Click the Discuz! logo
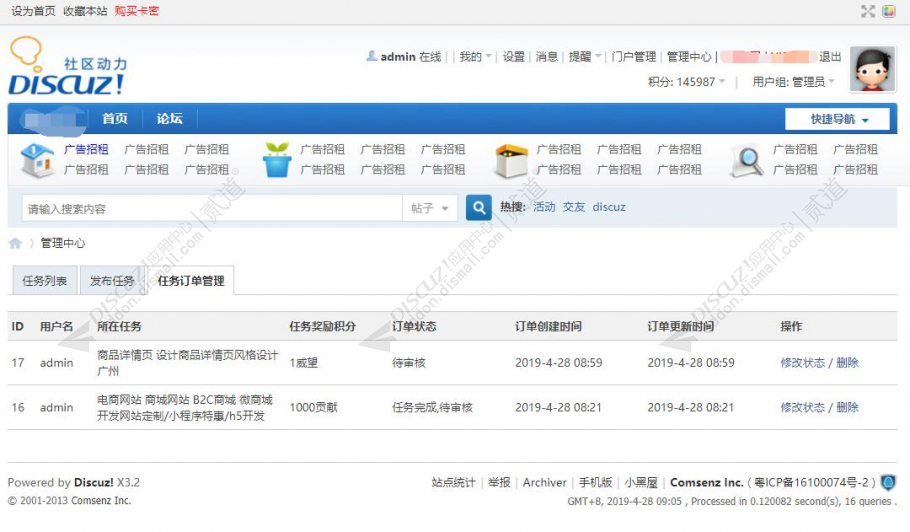 [67, 66]
